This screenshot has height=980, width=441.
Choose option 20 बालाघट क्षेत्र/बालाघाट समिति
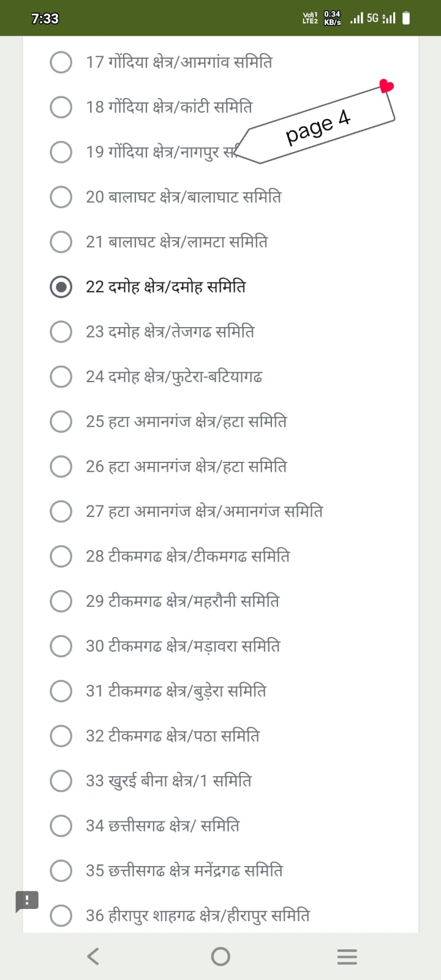[x=61, y=197]
